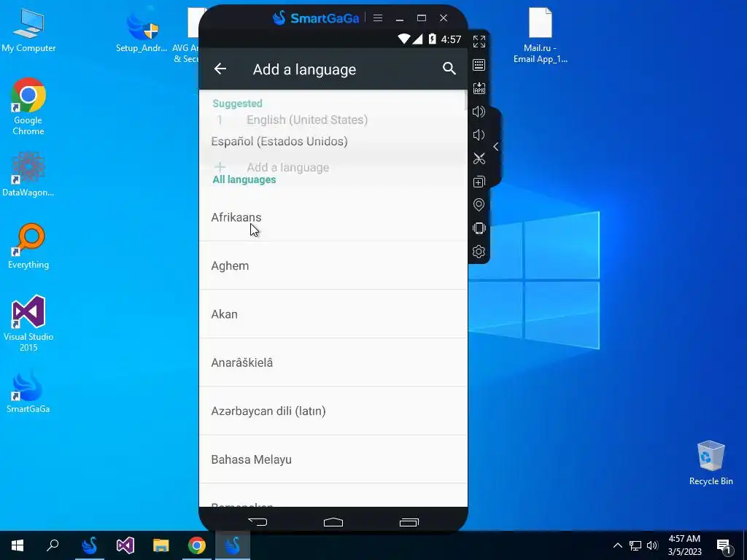Image resolution: width=747 pixels, height=560 pixels.
Task: Select Azərbaycan dili (latın) row
Action: pyautogui.click(x=333, y=411)
